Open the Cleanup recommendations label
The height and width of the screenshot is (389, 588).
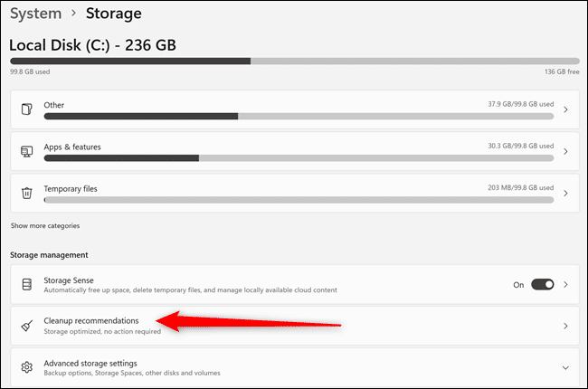[x=91, y=321]
